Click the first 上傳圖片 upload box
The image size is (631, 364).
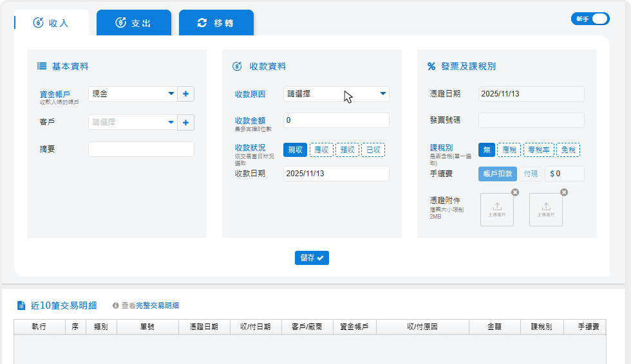click(x=497, y=210)
